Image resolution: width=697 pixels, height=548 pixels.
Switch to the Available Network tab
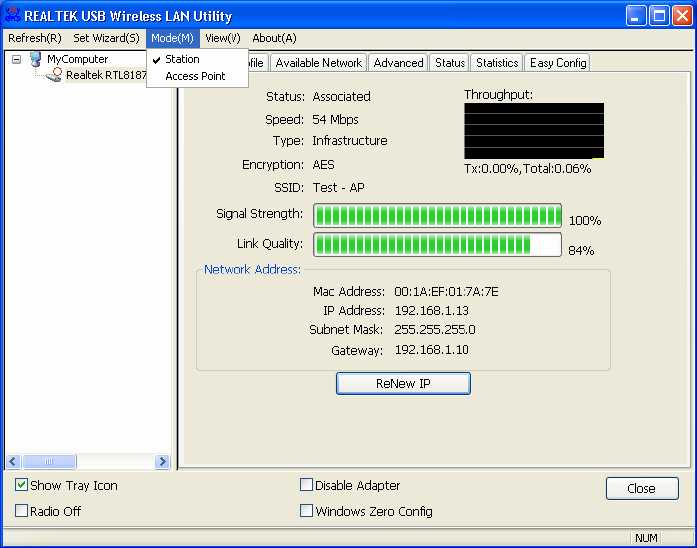pyautogui.click(x=319, y=63)
